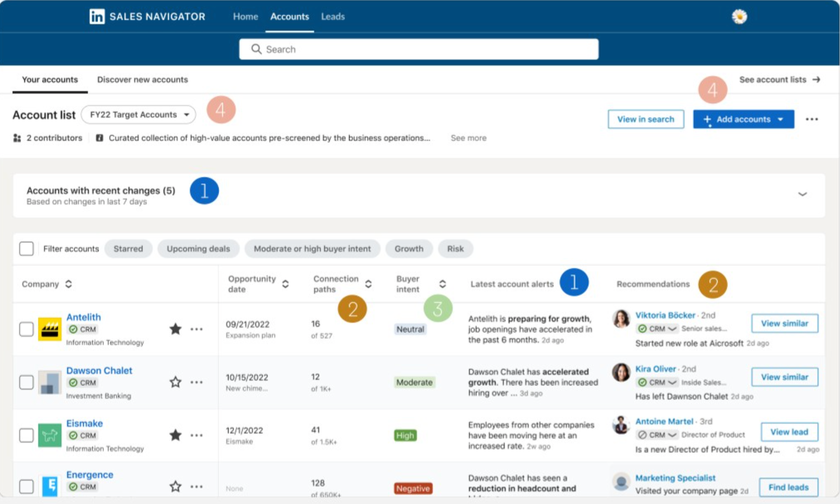Click the CRM check icon under Eismake

(73, 436)
